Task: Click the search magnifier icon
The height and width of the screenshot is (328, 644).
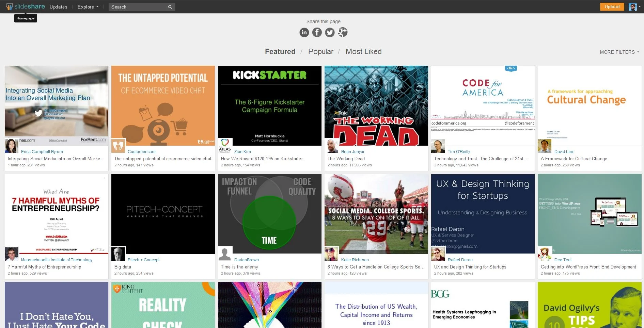Action: [170, 7]
